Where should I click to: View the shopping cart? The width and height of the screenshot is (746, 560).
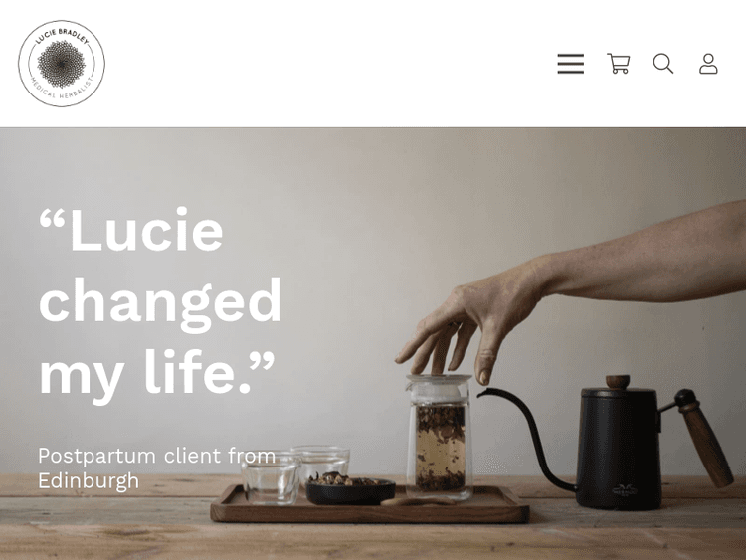(x=618, y=64)
